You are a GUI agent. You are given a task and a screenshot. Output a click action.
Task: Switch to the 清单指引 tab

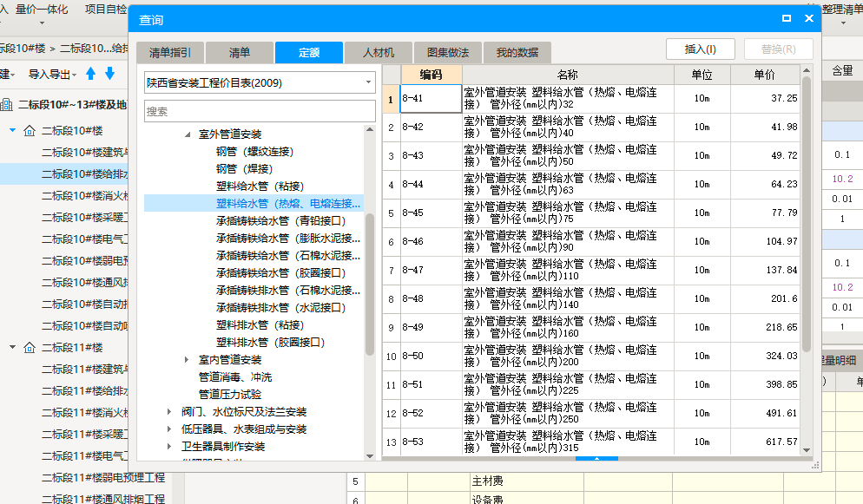[170, 53]
